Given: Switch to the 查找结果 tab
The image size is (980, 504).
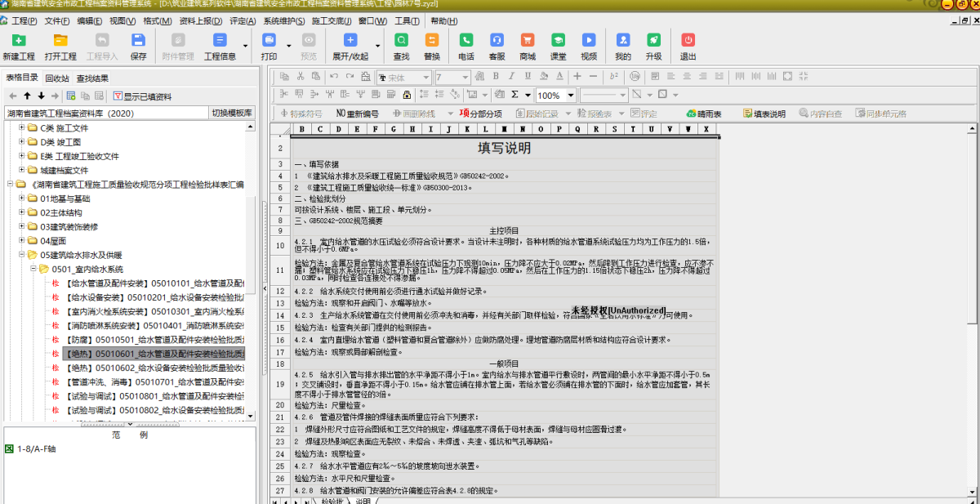Looking at the screenshot, I should (x=92, y=78).
